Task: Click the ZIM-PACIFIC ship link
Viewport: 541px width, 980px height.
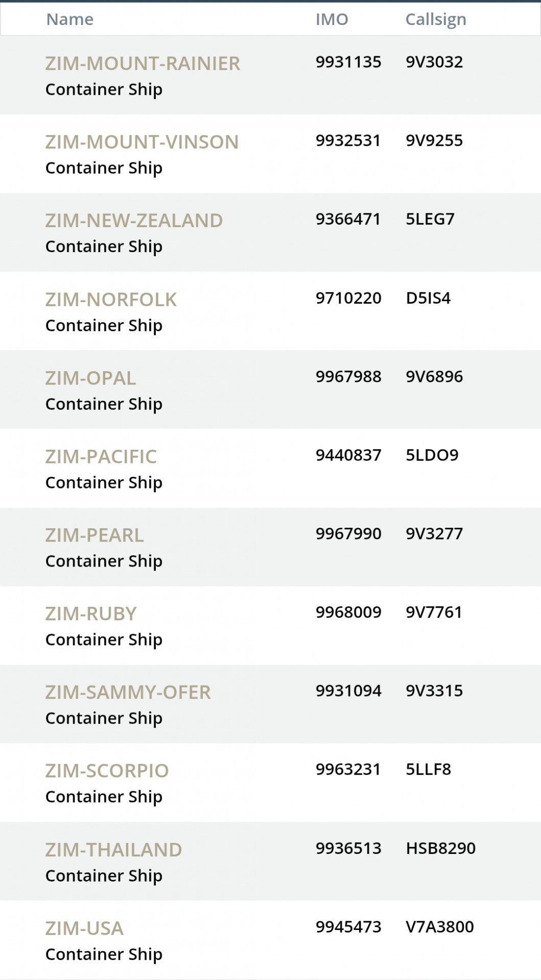Action: (101, 457)
